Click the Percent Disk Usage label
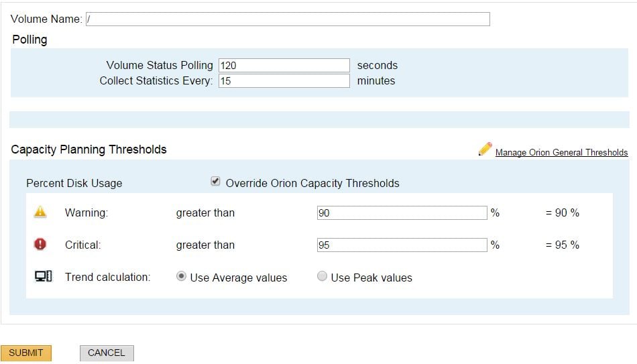This screenshot has width=637, height=364. point(74,183)
